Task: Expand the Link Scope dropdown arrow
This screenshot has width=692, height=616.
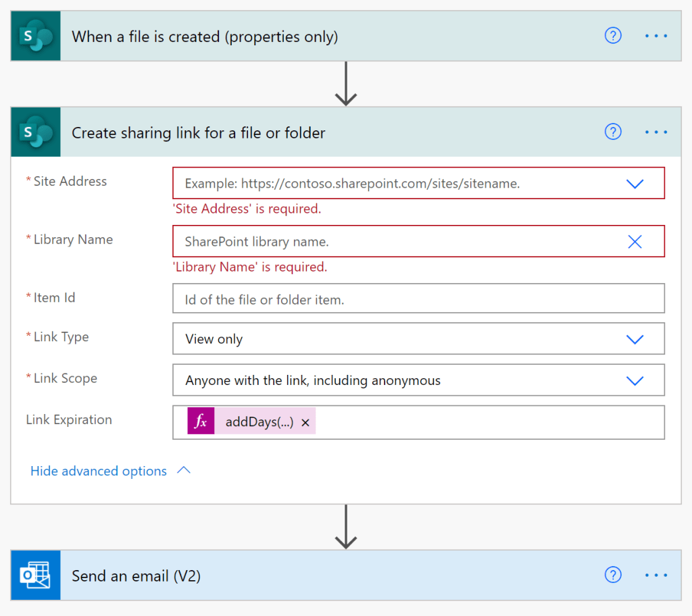Action: tap(635, 380)
